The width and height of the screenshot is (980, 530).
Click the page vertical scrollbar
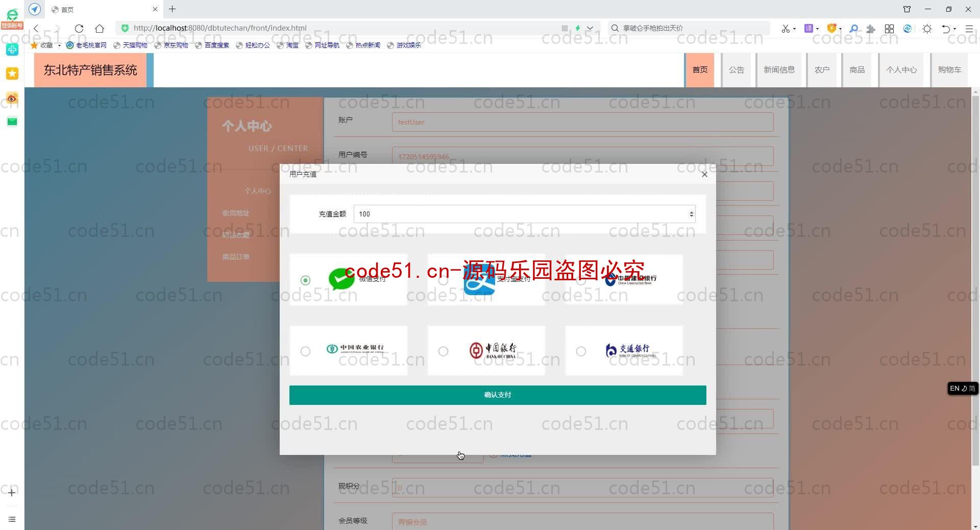975,281
